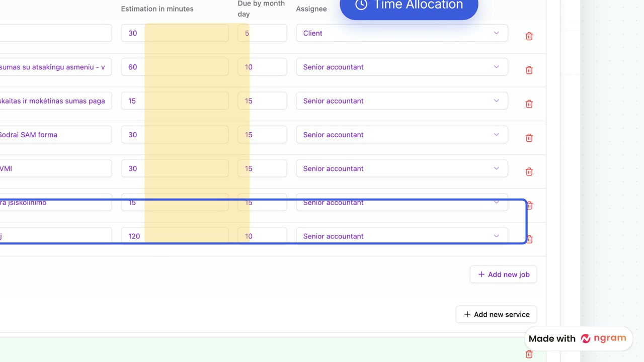
Task: Delete the job assigned to Client
Action: click(x=529, y=36)
